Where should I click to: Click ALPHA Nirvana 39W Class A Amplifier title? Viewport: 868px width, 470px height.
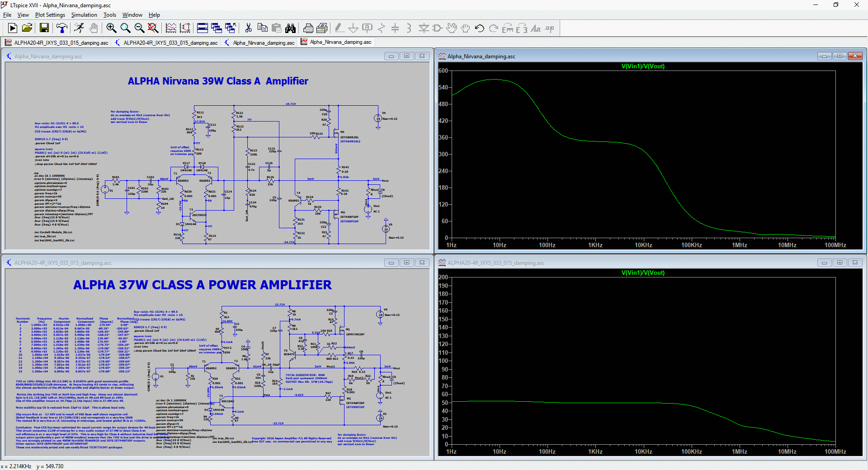pyautogui.click(x=218, y=81)
